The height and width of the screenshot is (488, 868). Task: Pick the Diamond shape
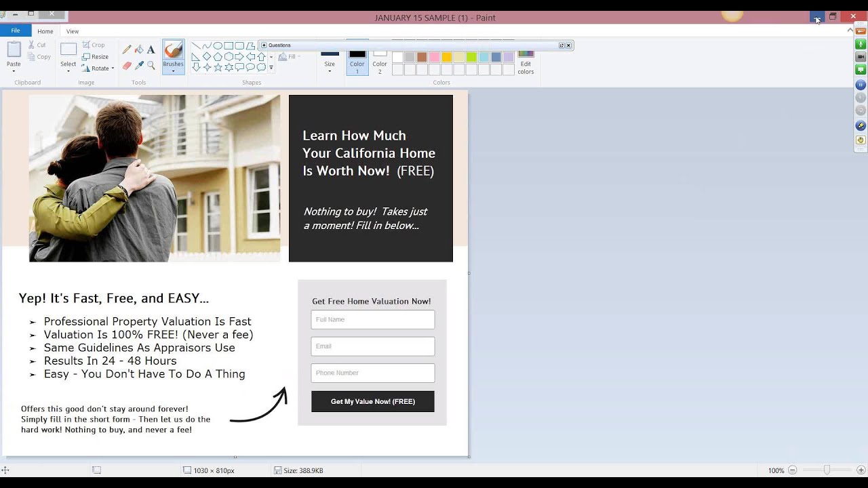pyautogui.click(x=207, y=57)
